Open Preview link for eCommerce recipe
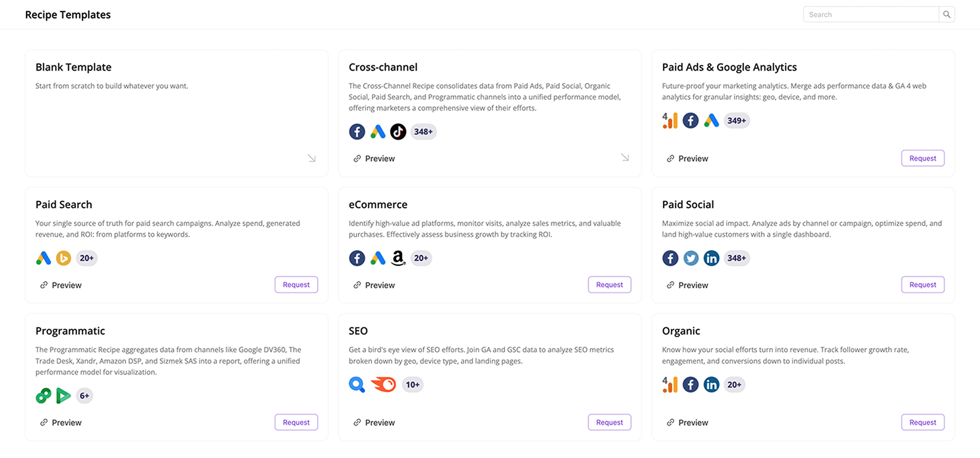Screen dimensions: 980x458 pyautogui.click(x=374, y=285)
